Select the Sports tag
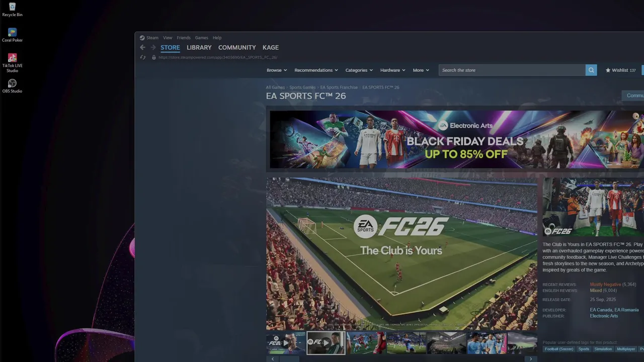Image resolution: width=644 pixels, height=362 pixels. point(584,349)
